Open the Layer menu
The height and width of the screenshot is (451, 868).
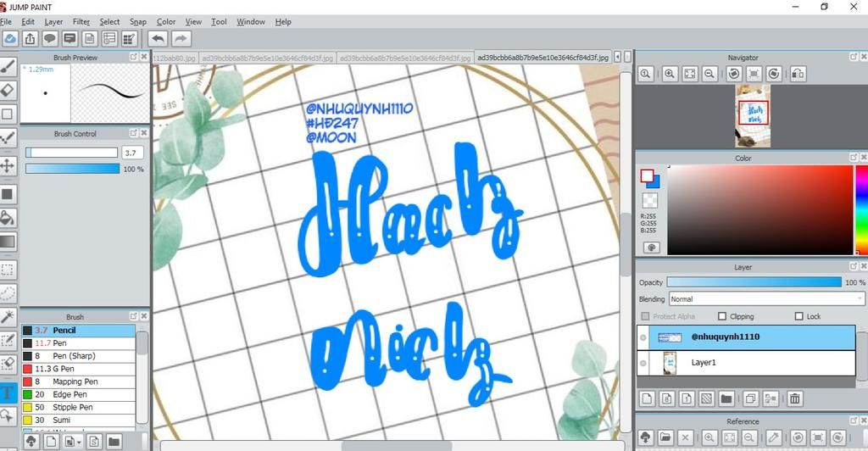[53, 21]
